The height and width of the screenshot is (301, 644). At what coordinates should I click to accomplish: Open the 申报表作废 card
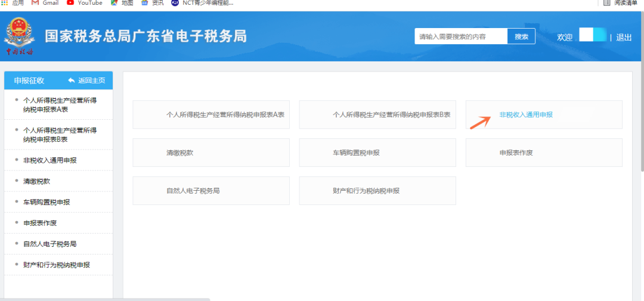(544, 153)
